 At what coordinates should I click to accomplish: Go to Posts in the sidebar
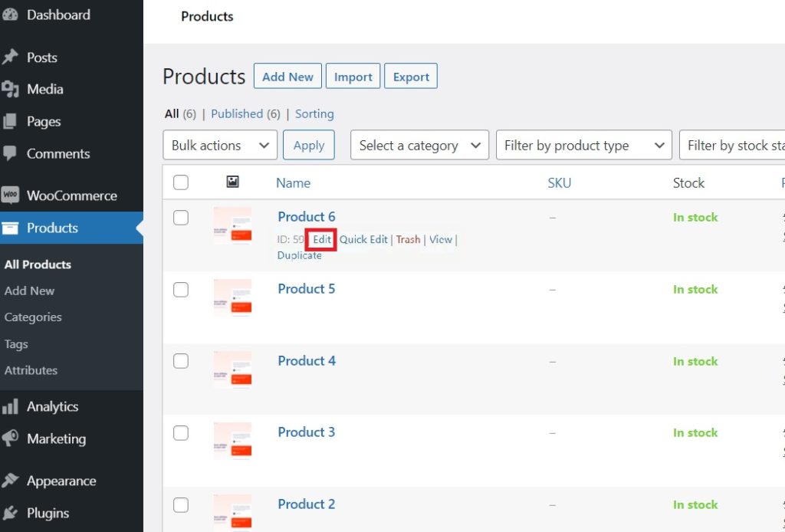pos(42,57)
